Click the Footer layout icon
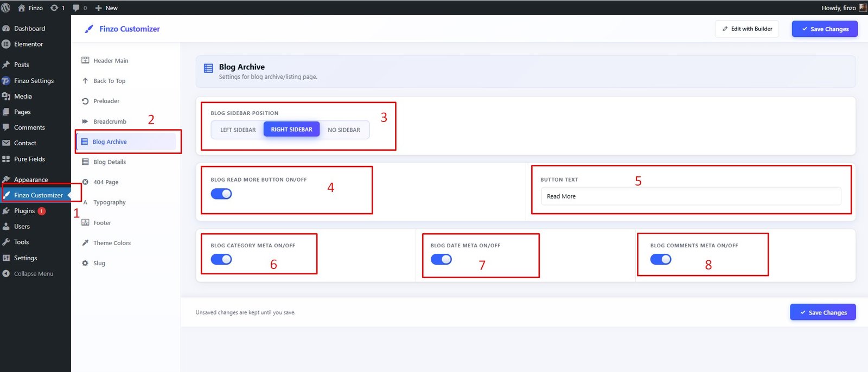 (85, 222)
